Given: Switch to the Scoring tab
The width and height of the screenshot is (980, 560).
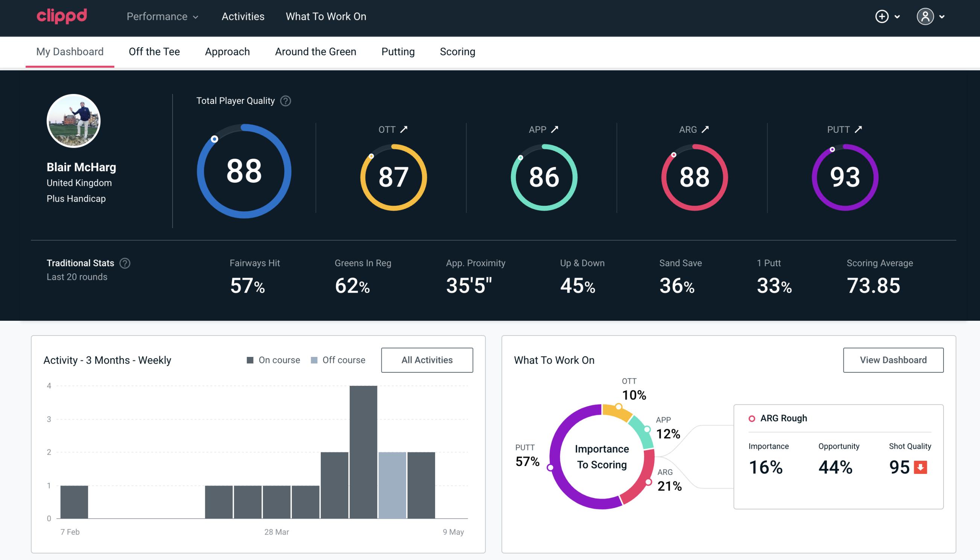Looking at the screenshot, I should [458, 52].
